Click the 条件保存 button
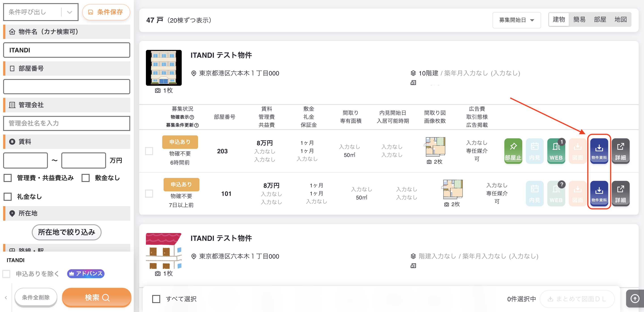Viewport: 644px width, 312px height. (106, 12)
